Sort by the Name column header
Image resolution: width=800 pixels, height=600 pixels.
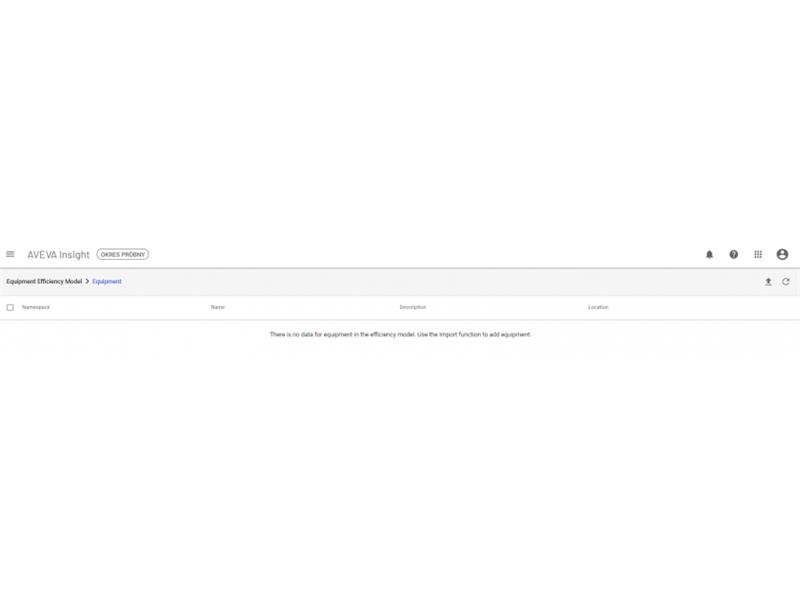pyautogui.click(x=218, y=307)
